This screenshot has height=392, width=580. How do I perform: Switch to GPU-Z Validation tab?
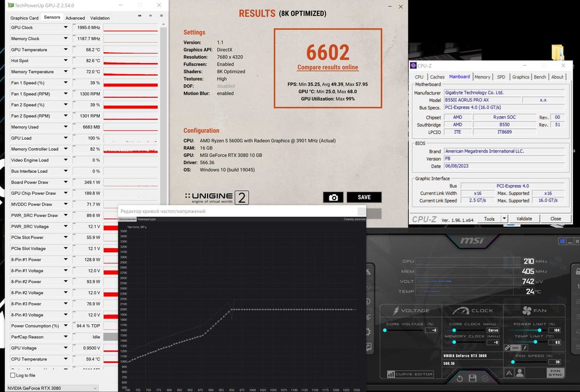pyautogui.click(x=100, y=18)
